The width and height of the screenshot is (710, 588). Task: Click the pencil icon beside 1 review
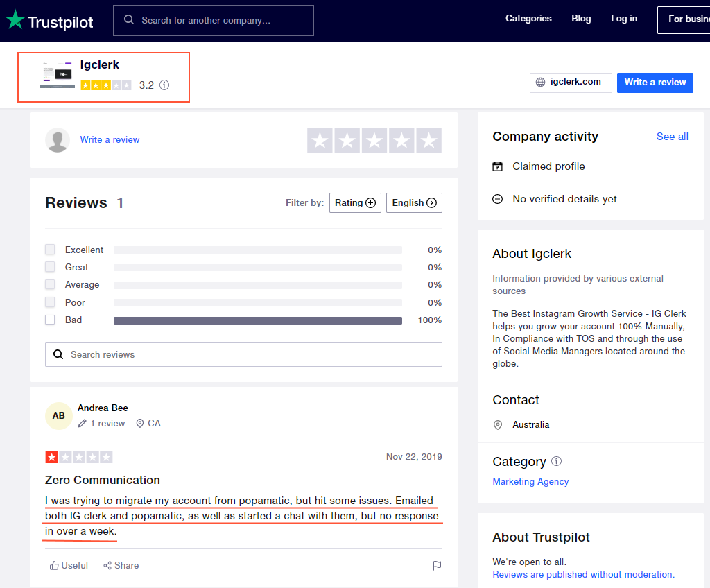coord(82,423)
